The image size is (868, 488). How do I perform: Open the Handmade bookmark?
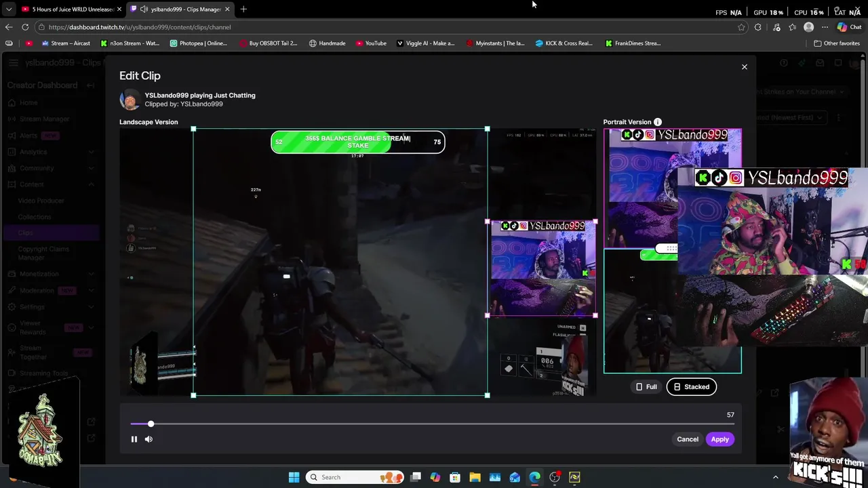[327, 43]
